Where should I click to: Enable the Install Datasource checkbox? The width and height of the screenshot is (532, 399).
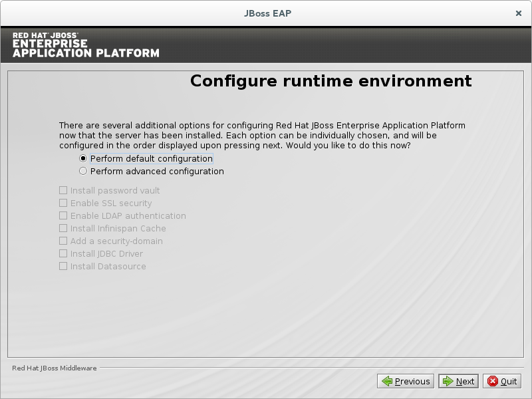(x=63, y=267)
